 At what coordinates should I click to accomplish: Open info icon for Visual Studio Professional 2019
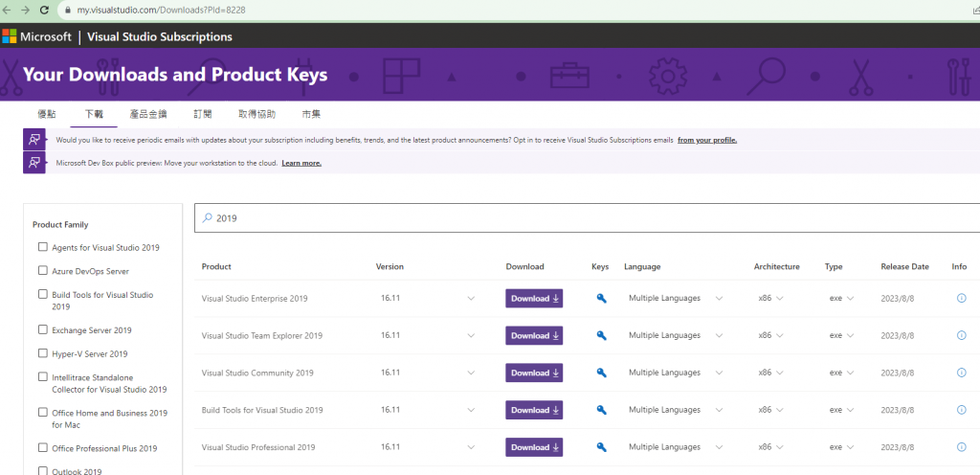tap(961, 447)
